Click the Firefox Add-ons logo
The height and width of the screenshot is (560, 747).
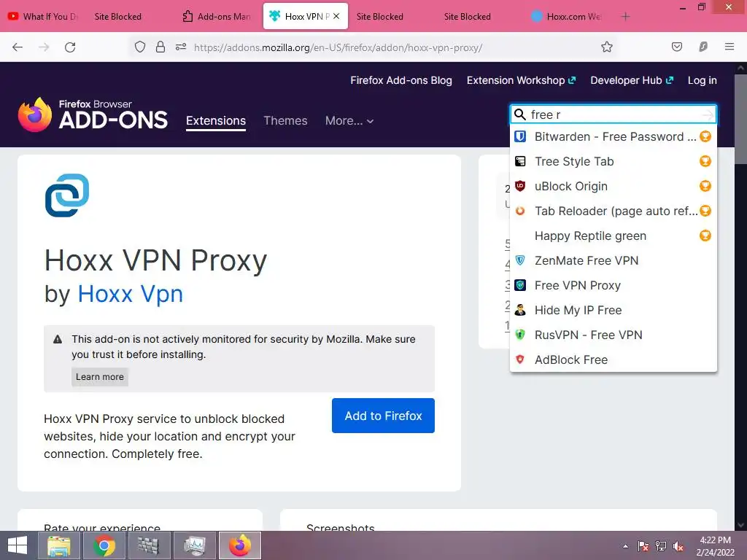93,114
